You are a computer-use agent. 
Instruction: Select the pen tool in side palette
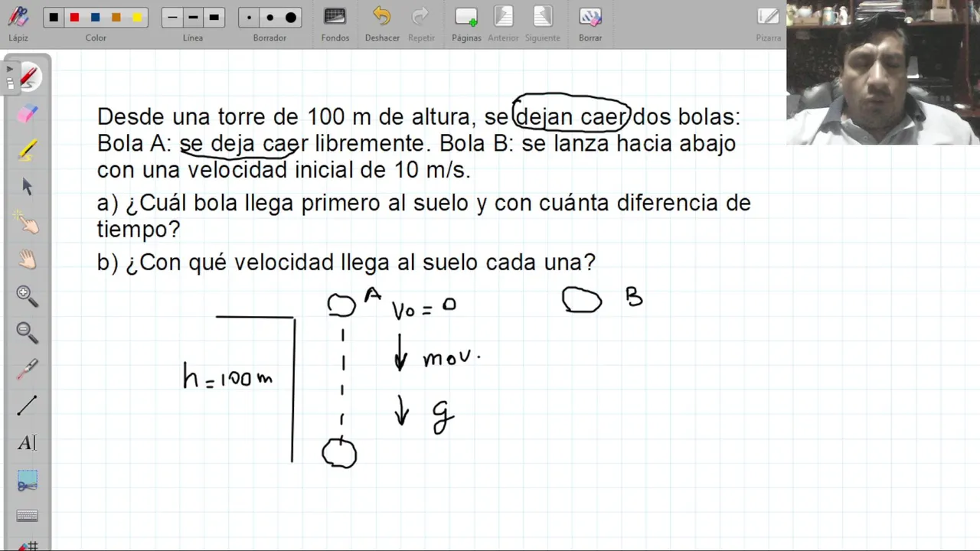28,77
